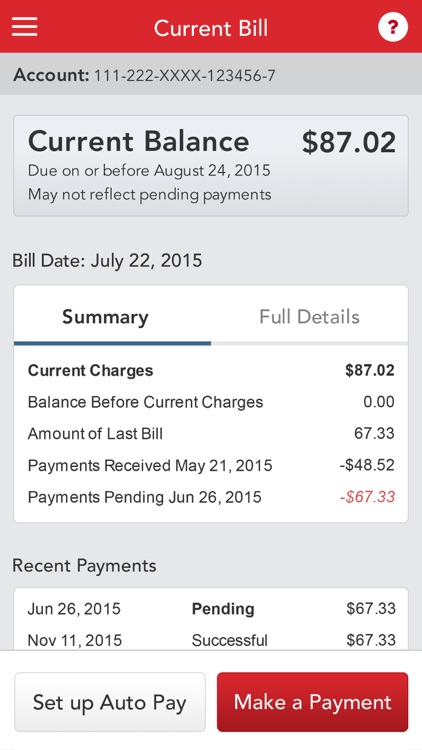Tap the Recent Payments heading
Image resolution: width=422 pixels, height=750 pixels.
click(x=84, y=565)
